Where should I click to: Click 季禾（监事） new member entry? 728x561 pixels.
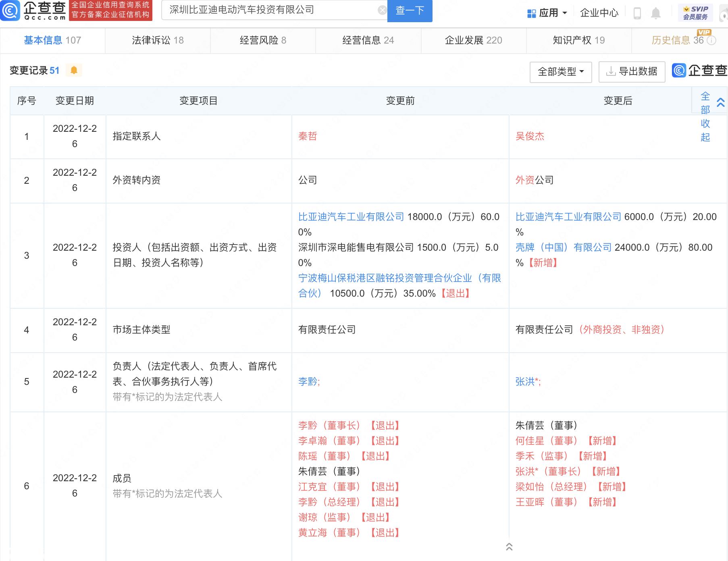(562, 456)
